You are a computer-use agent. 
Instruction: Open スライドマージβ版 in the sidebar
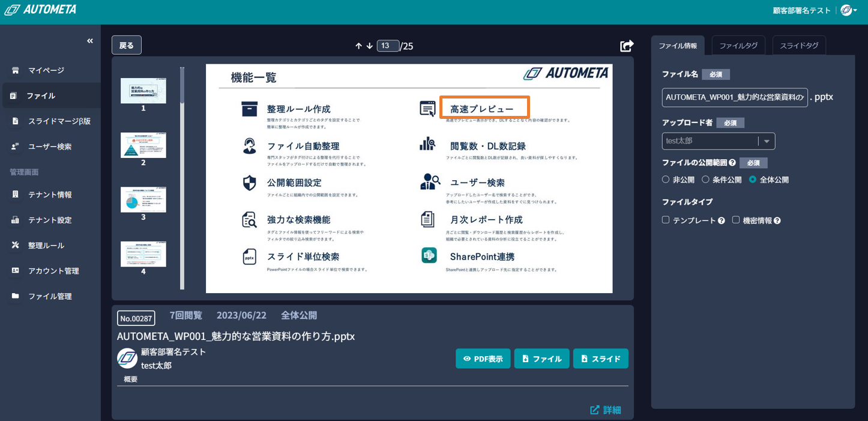pos(50,121)
